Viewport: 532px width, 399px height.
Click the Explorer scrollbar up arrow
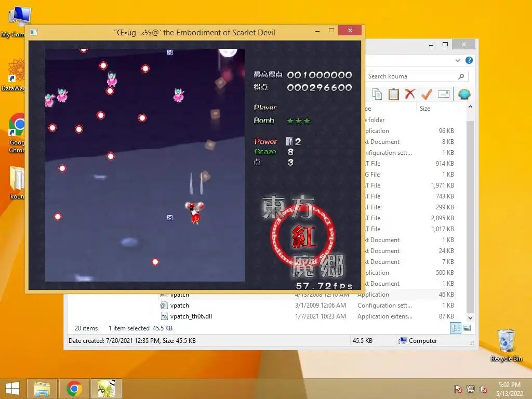click(x=470, y=107)
